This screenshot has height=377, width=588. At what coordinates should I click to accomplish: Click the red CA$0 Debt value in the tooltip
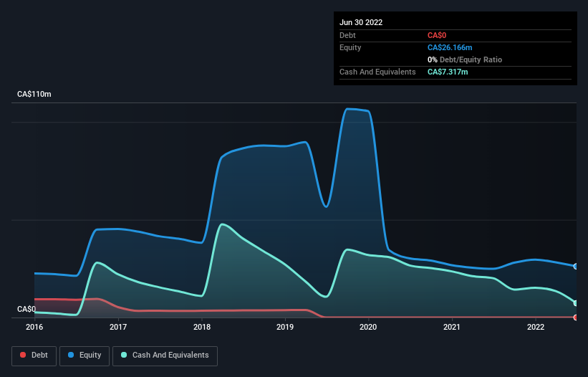point(437,35)
